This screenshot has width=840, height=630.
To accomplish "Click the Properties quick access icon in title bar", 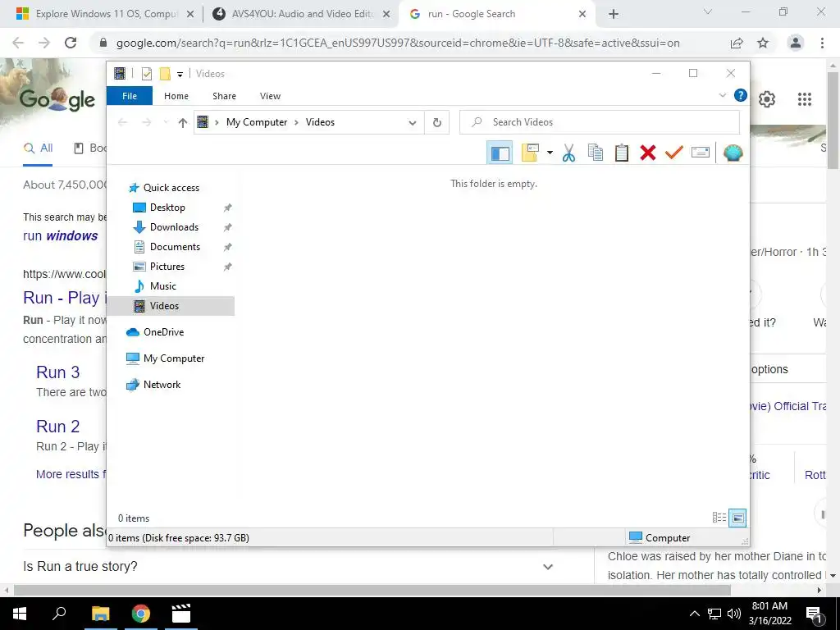I will 146,73.
